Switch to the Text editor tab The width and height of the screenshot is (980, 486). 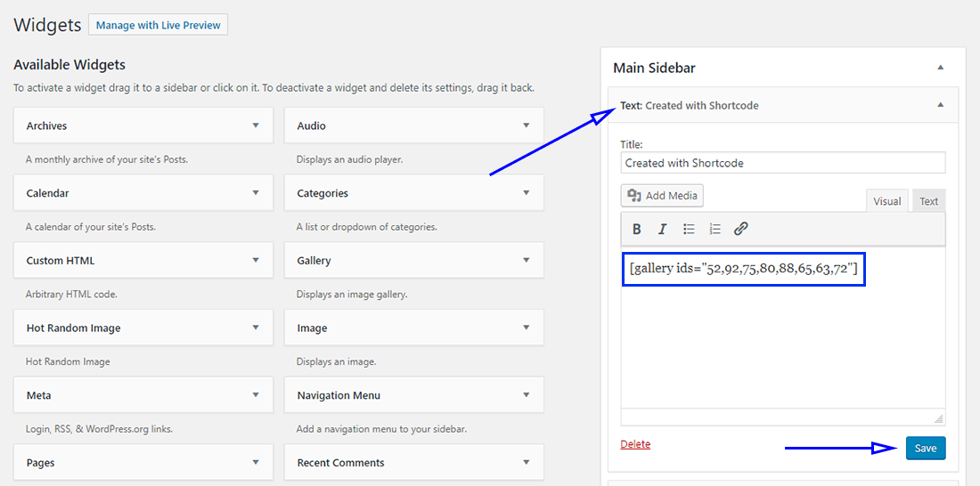928,201
